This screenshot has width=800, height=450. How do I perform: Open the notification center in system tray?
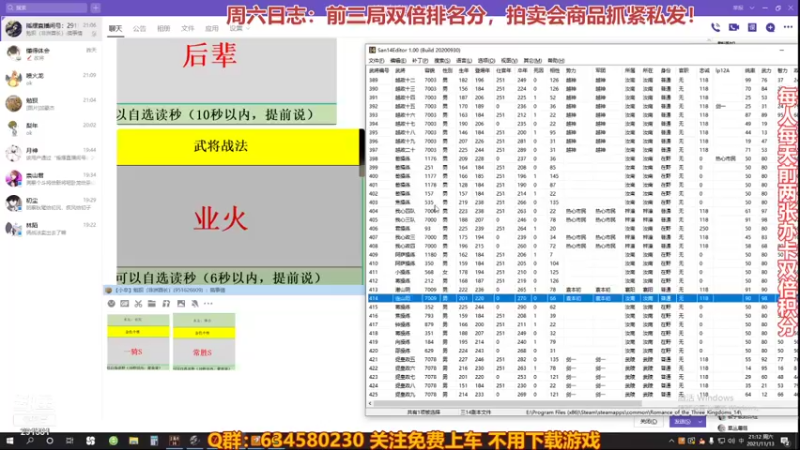[785, 441]
